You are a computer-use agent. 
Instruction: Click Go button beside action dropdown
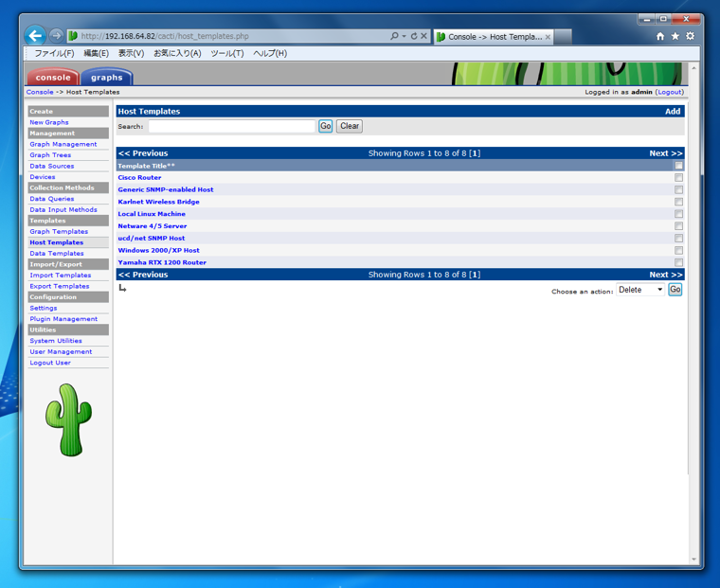675,290
